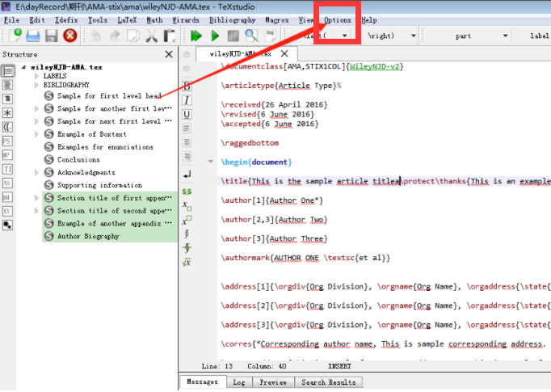This screenshot has width=551, height=392.
Task: Expand 'Sample for another first lev' section
Action: click(x=36, y=108)
